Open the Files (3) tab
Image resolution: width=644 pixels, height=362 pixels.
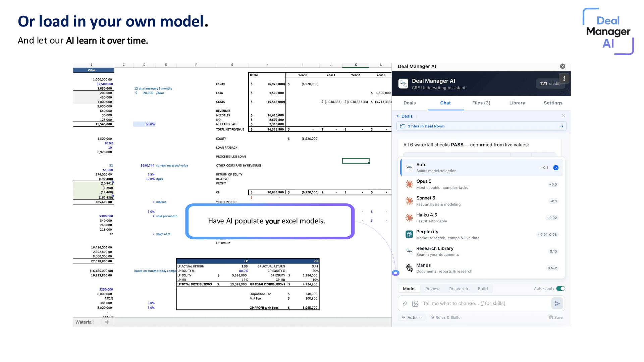click(481, 103)
